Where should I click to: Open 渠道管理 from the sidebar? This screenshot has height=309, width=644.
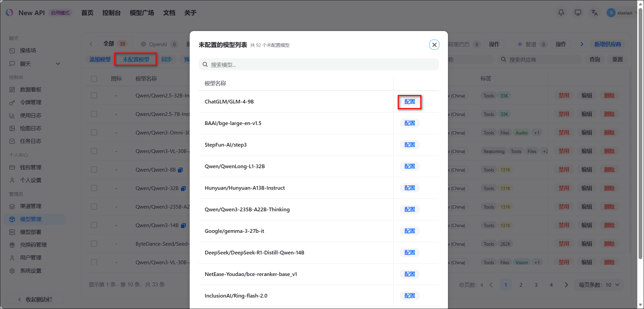(x=30, y=206)
